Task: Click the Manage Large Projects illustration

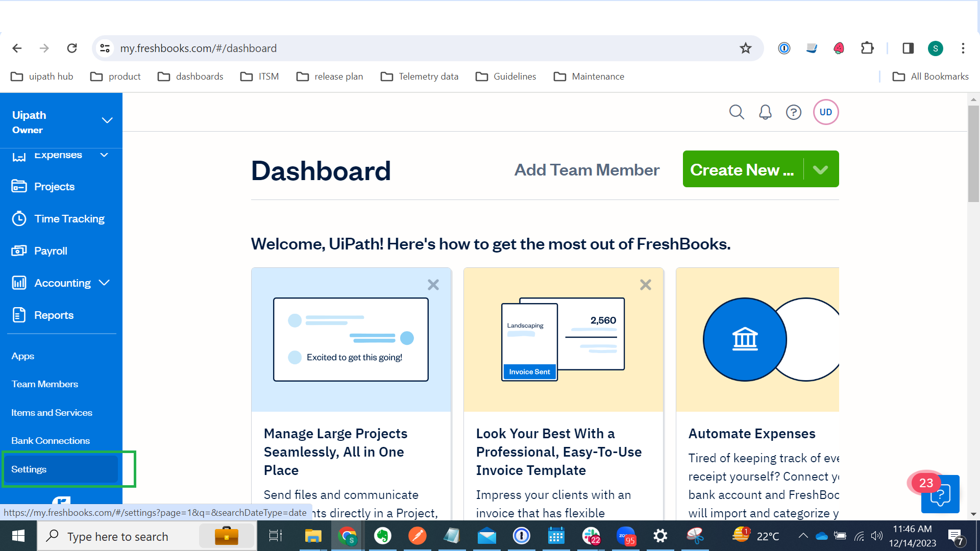Action: point(351,340)
